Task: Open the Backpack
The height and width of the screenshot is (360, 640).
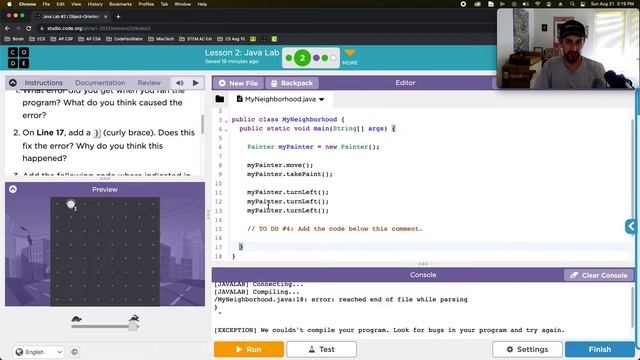Action: click(292, 83)
